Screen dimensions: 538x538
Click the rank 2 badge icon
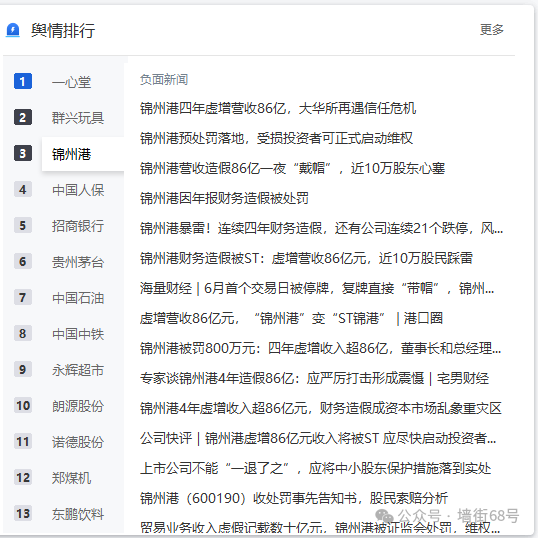[x=23, y=117]
